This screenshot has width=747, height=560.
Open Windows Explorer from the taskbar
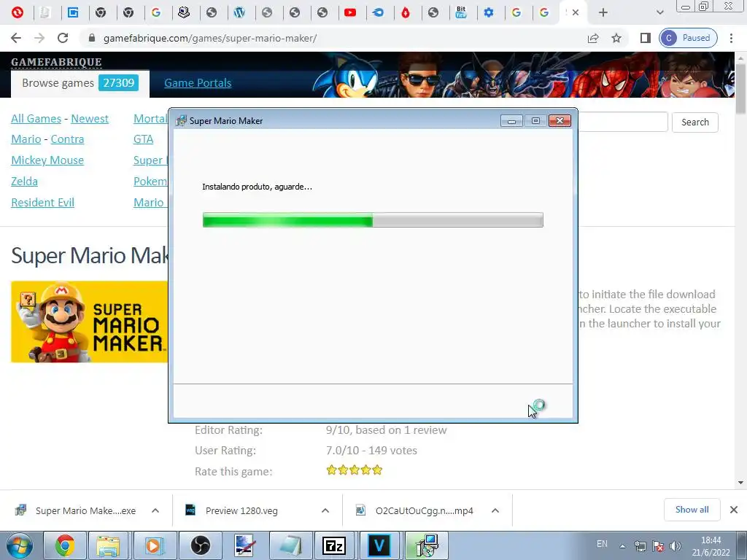click(x=108, y=545)
